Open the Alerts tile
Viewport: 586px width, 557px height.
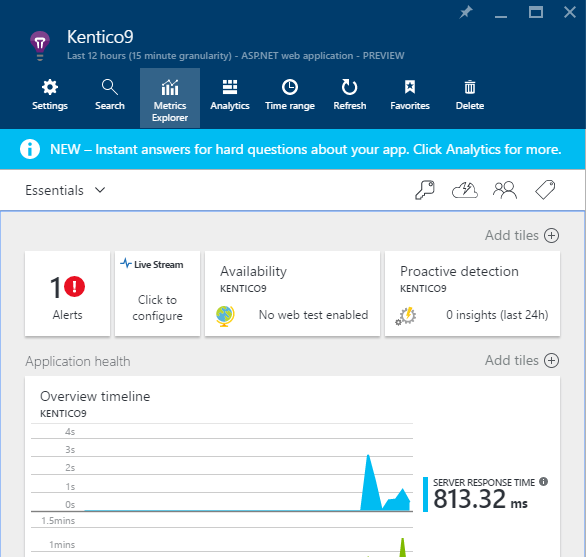(x=68, y=293)
